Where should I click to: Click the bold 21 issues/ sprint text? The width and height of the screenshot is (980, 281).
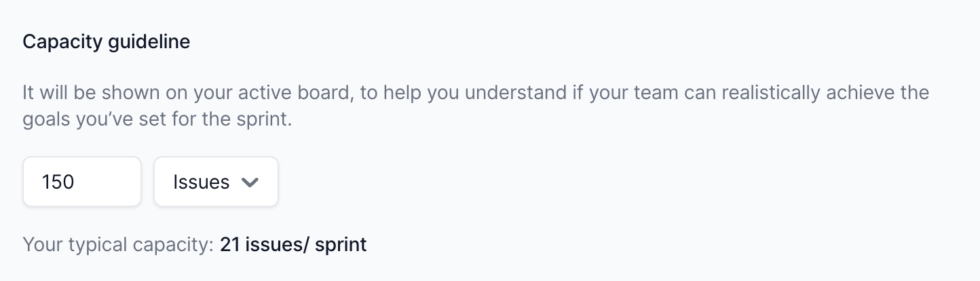(x=293, y=244)
